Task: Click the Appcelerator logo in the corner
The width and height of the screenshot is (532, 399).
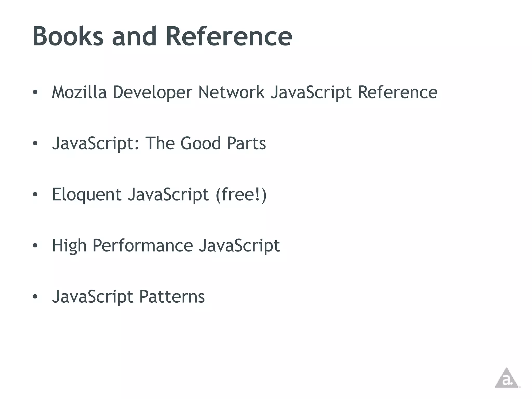Action: [x=507, y=379]
